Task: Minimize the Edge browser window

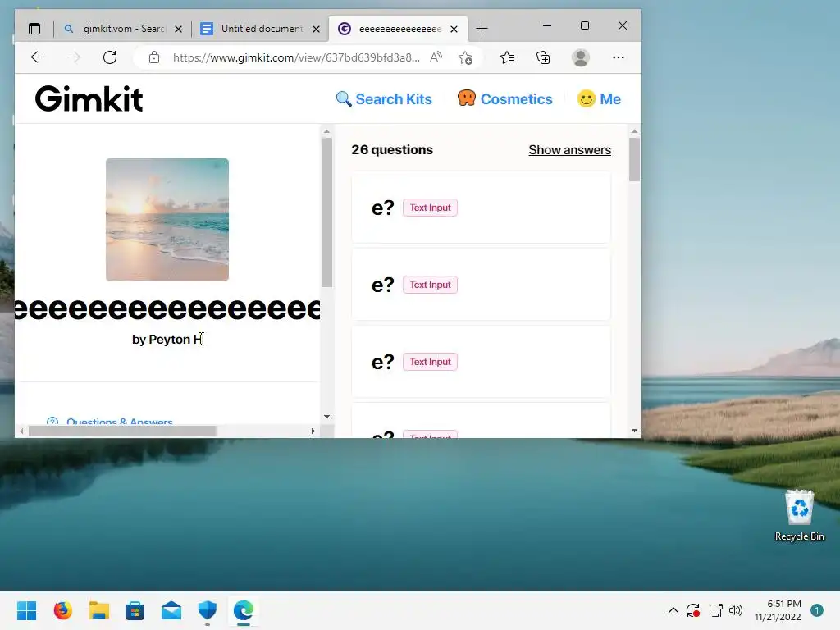Action: pos(547,25)
